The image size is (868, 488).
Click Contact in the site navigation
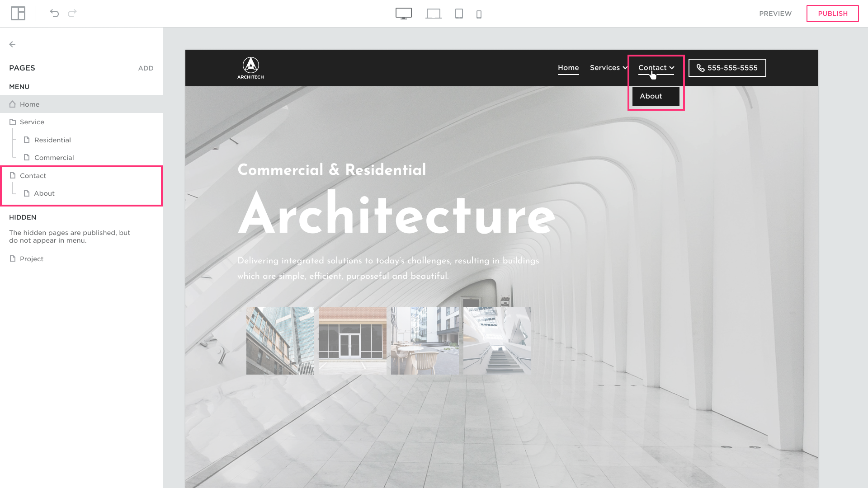click(x=652, y=68)
